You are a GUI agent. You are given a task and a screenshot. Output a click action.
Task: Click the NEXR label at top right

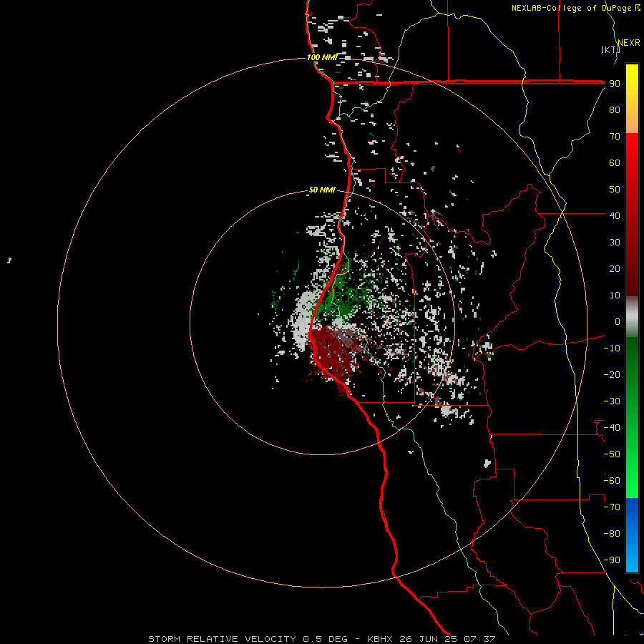628,43
